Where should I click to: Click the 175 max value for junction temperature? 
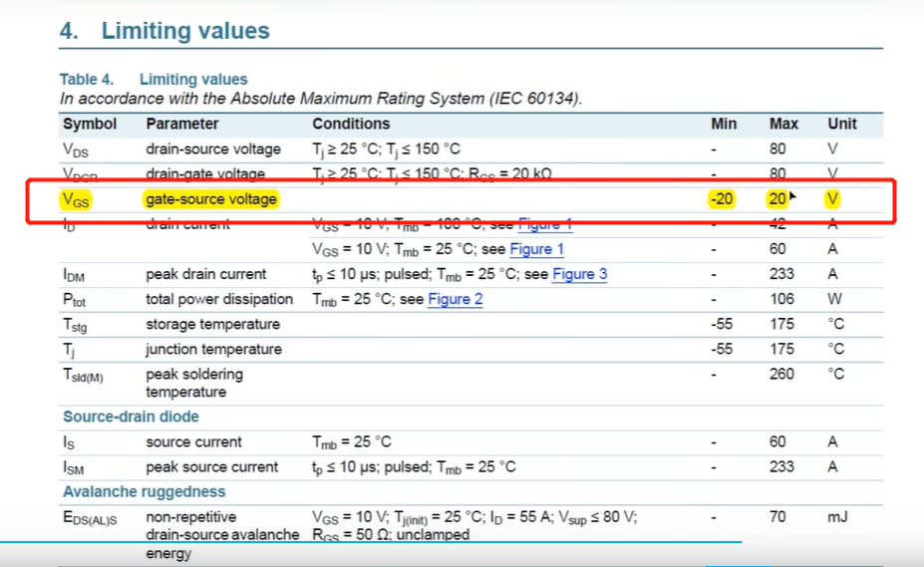tap(781, 350)
